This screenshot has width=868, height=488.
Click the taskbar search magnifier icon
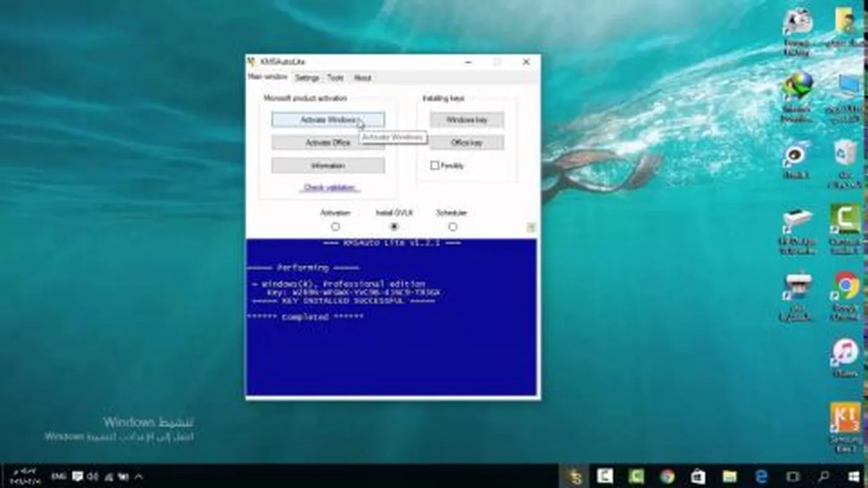[x=823, y=476]
